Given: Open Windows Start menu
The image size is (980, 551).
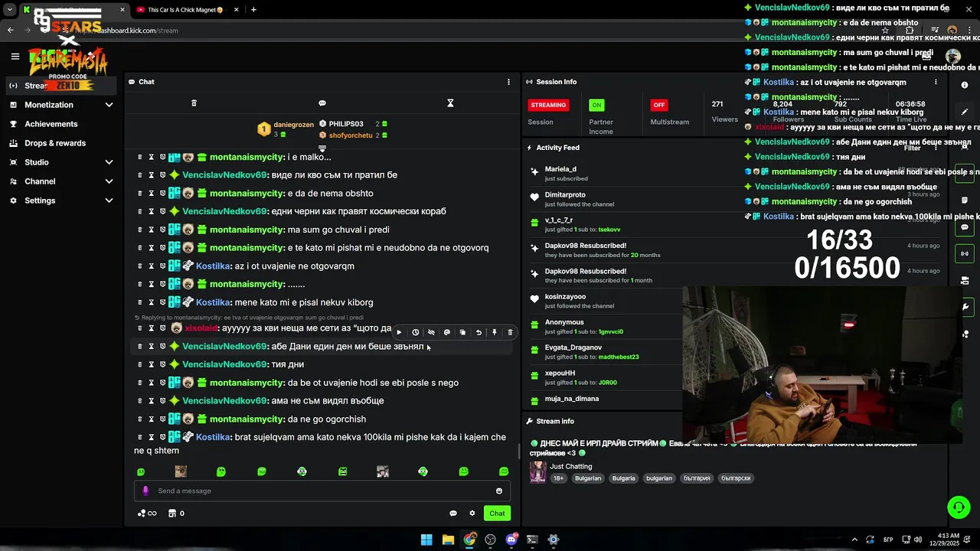Looking at the screenshot, I should click(x=426, y=540).
